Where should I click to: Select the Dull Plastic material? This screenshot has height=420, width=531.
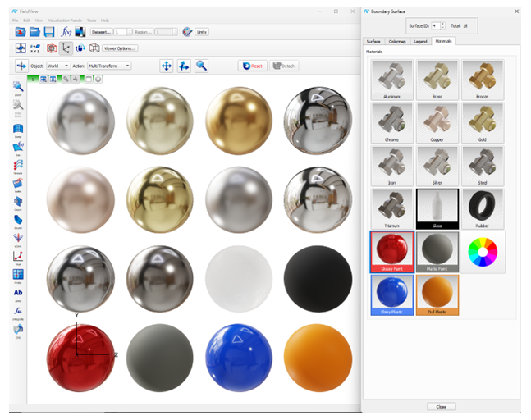click(437, 294)
